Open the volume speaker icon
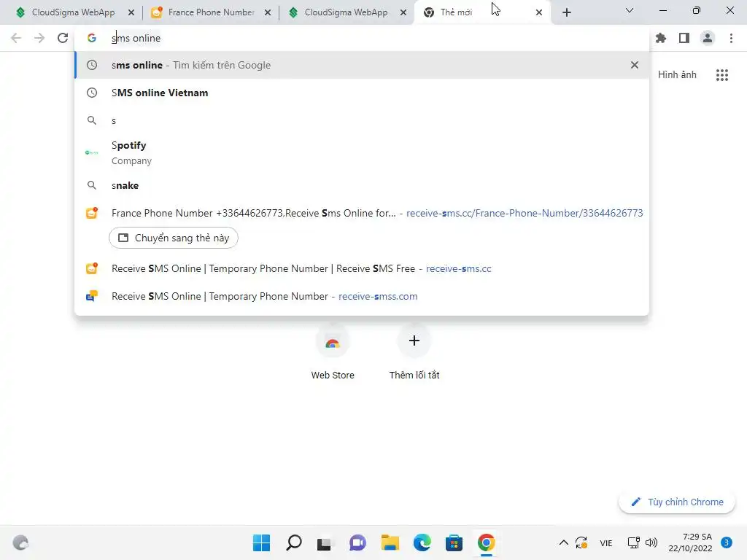Viewport: 747px width, 560px height. point(651,542)
